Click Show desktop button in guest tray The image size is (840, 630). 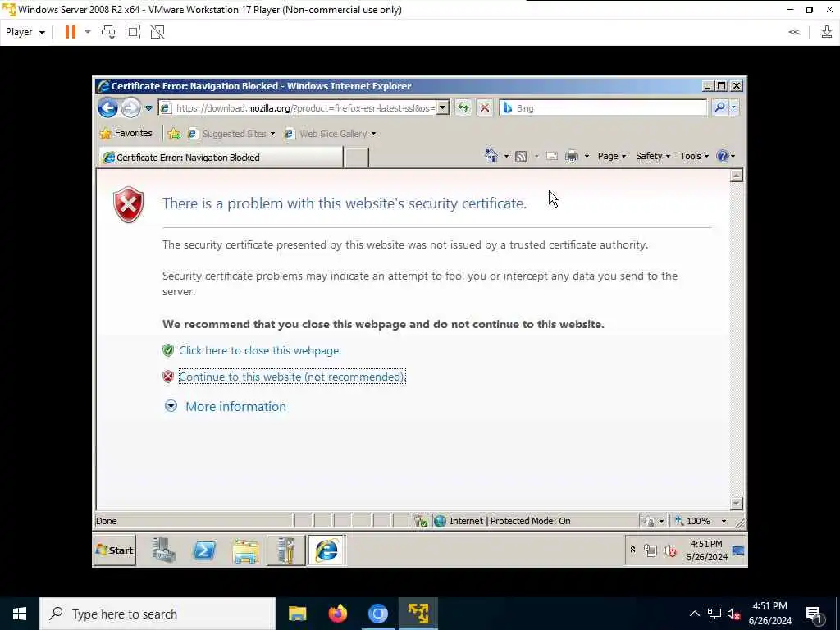739,550
